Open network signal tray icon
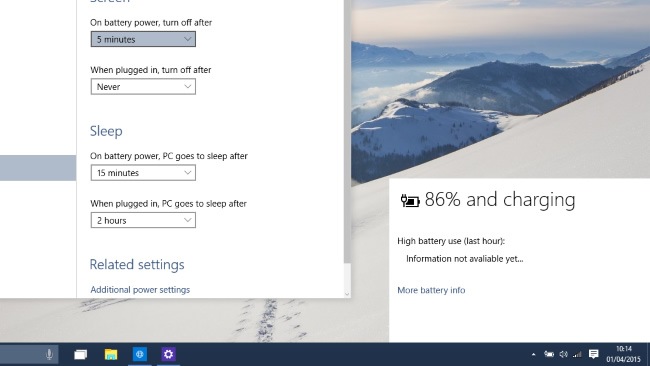 coord(577,354)
